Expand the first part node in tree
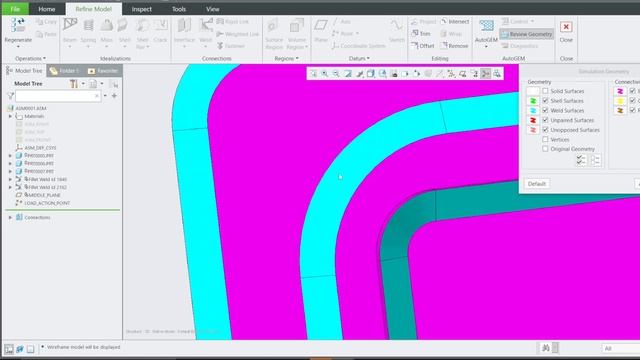 (x=10, y=156)
